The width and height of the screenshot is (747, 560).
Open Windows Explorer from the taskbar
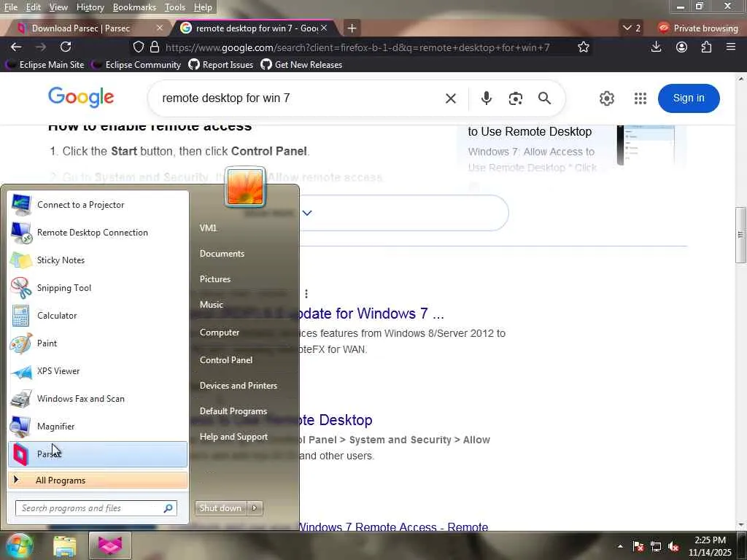pyautogui.click(x=65, y=545)
